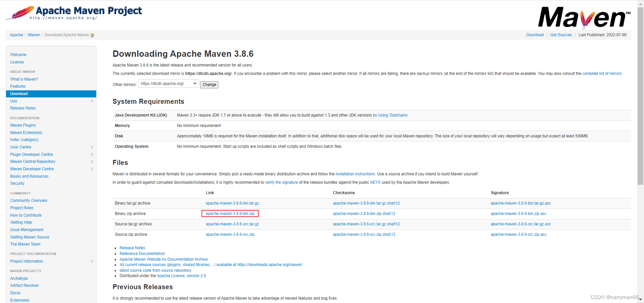
Task: Expand the Project Information section
Action: coord(92,261)
